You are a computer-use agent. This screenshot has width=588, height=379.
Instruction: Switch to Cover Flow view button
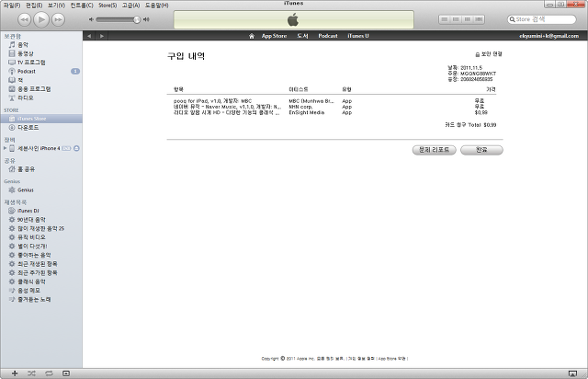[479, 19]
